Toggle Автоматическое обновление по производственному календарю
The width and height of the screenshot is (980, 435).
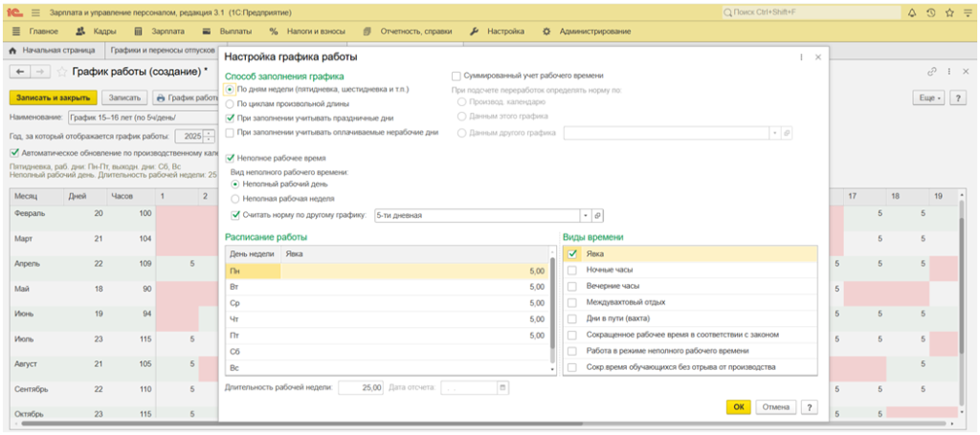point(15,152)
